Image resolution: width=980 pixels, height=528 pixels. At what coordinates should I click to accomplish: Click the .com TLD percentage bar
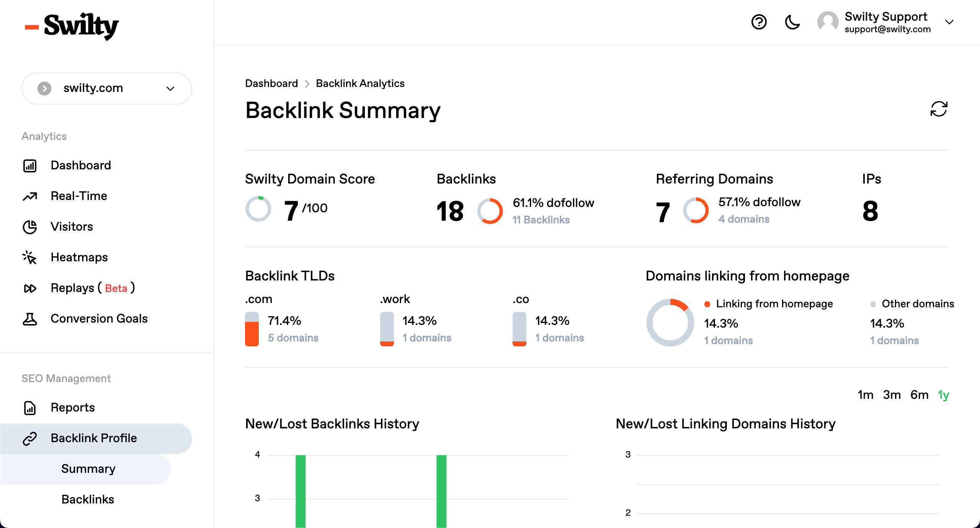click(252, 329)
